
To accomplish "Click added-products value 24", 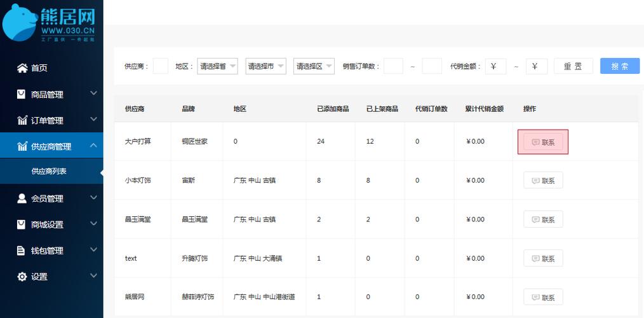I will pos(321,142).
